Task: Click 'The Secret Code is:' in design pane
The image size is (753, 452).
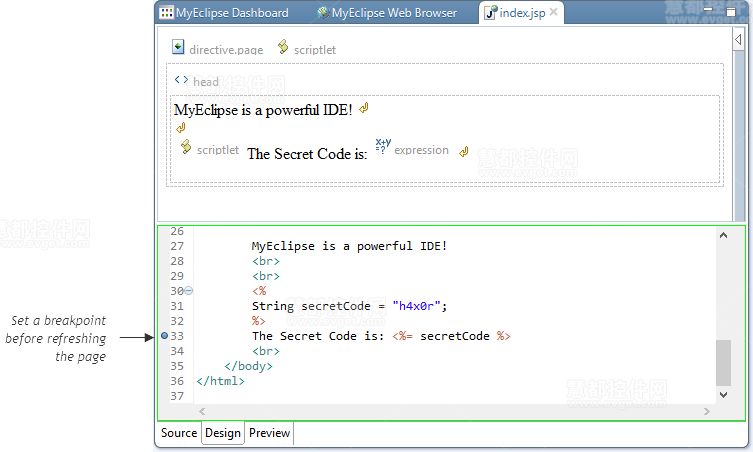Action: (307, 154)
